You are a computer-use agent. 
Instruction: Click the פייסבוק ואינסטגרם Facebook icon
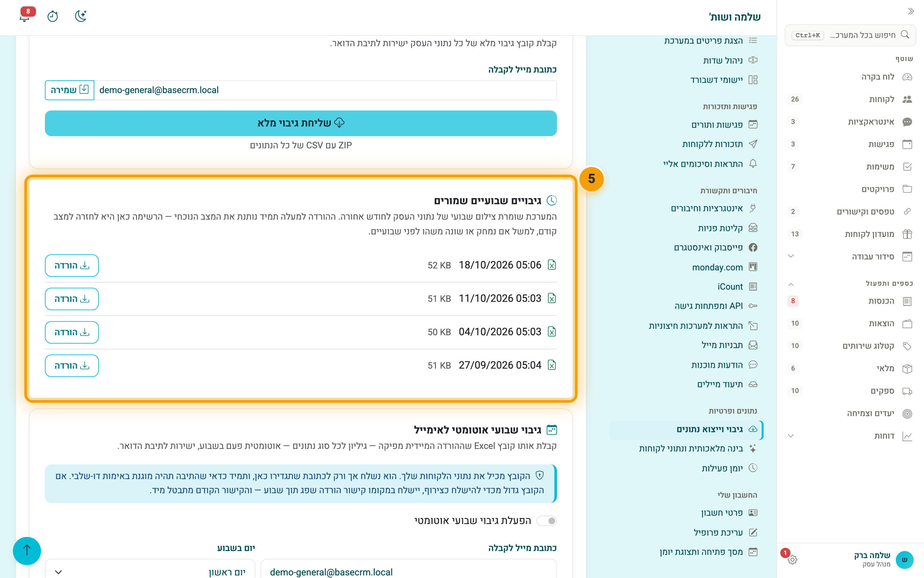click(x=753, y=248)
